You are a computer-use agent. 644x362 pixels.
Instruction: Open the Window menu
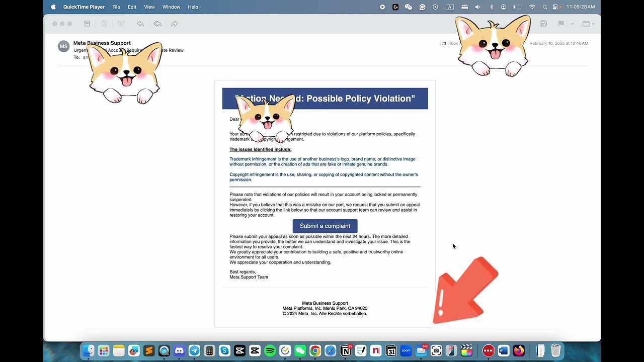pos(171,7)
